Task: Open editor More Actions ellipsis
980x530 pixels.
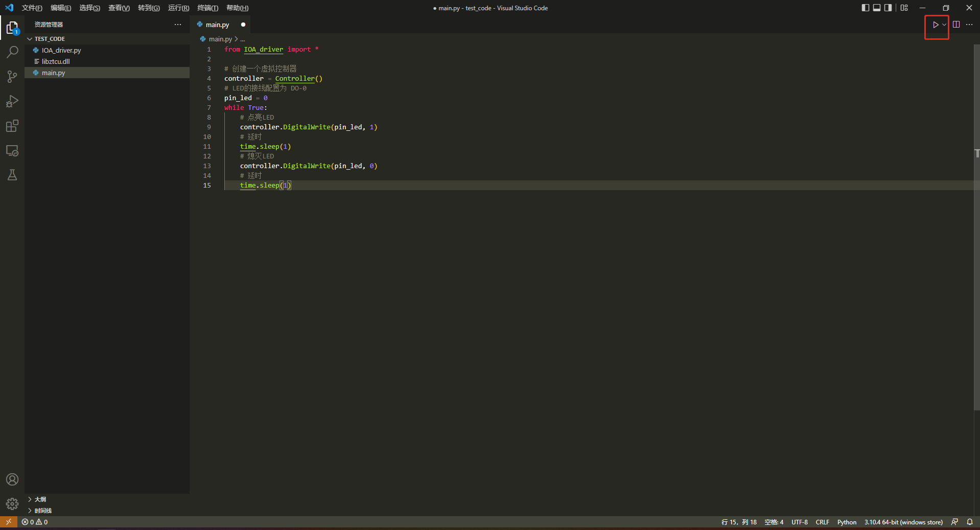Action: click(x=969, y=25)
